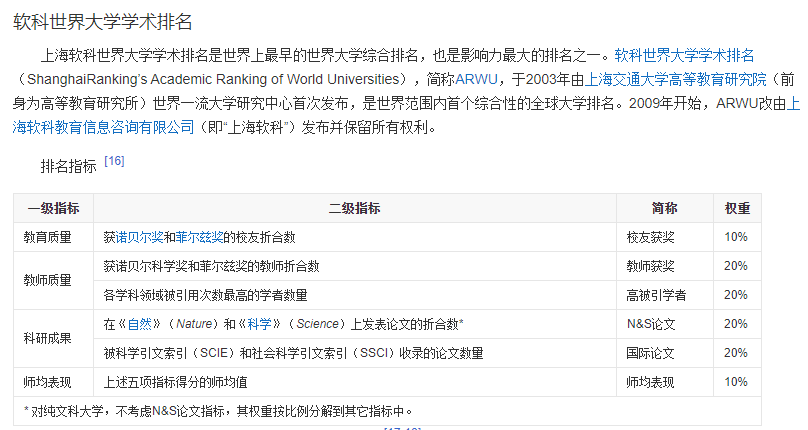Image resolution: width=808 pixels, height=430 pixels.
Task: Select 获诺贝尔科学奖和菲尔兹奖的教师折合数 cell
Action: point(355,266)
